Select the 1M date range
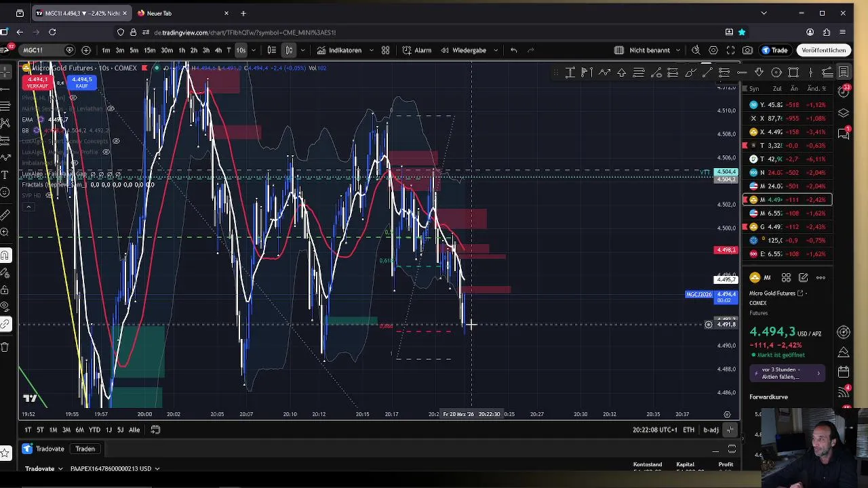868x488 pixels. [x=53, y=430]
